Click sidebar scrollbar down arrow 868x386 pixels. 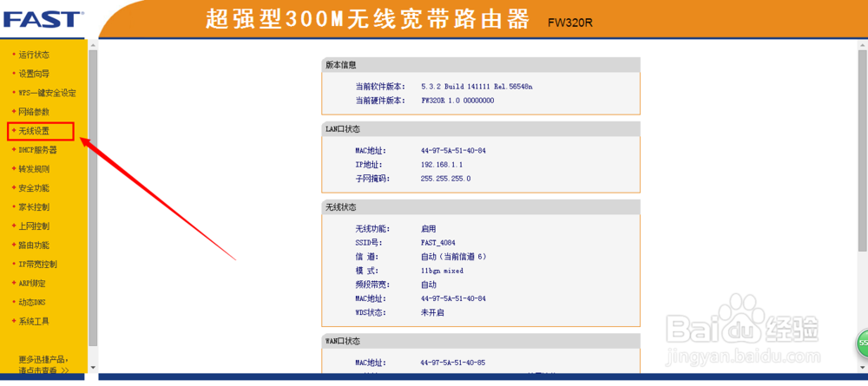tap(93, 367)
